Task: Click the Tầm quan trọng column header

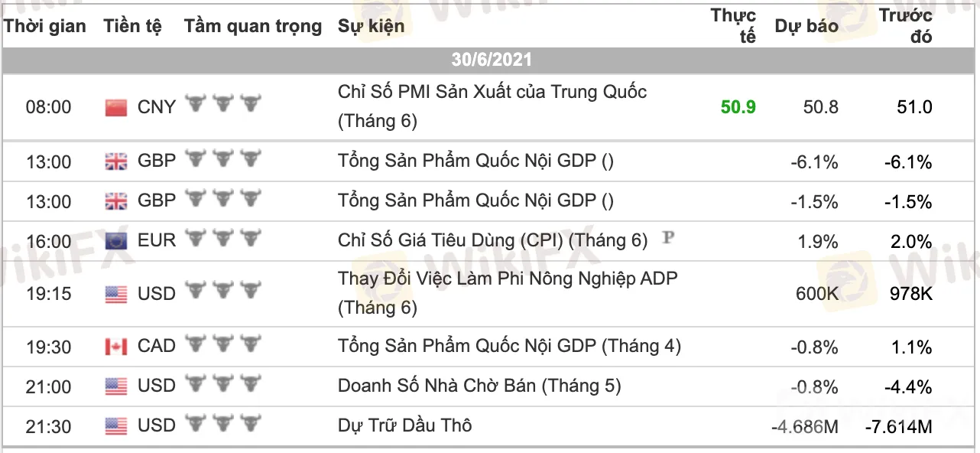Action: point(253,26)
